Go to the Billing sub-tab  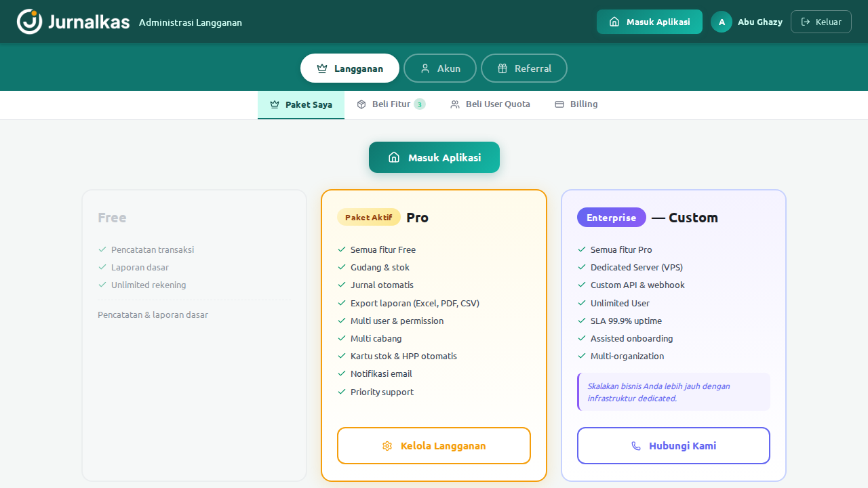pos(576,104)
